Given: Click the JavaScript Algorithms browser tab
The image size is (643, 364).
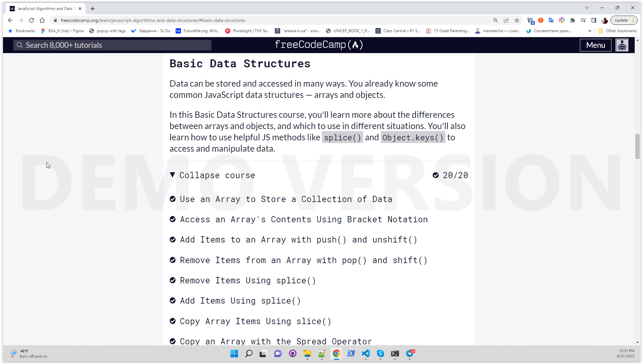Looking at the screenshot, I should [x=46, y=9].
